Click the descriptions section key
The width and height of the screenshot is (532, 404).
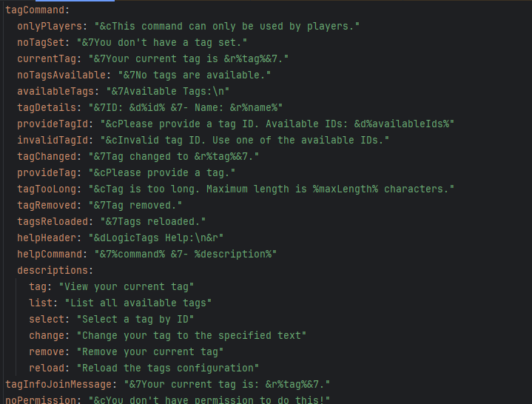(x=53, y=270)
